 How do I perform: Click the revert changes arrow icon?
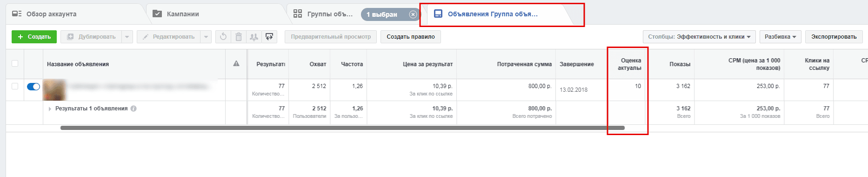coord(223,37)
